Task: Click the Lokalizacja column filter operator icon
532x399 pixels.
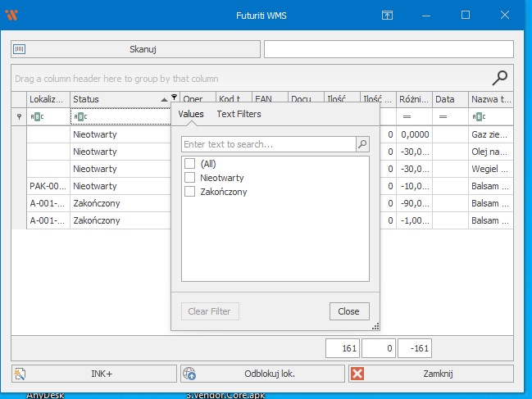Action: click(x=37, y=116)
